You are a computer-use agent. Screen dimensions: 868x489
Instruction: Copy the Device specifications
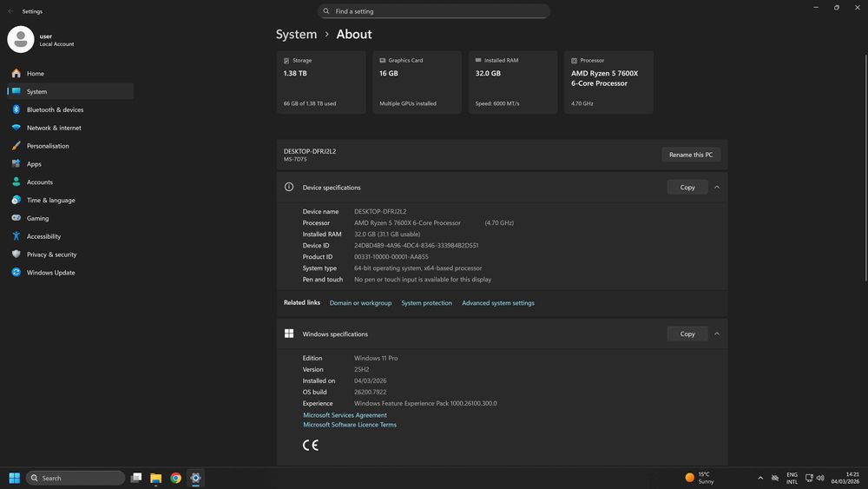click(x=687, y=188)
